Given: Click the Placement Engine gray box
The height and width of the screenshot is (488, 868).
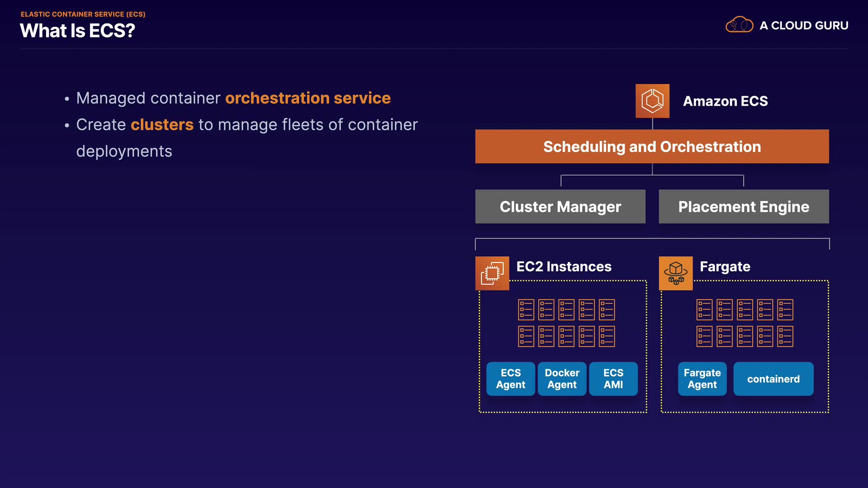Looking at the screenshot, I should (744, 206).
